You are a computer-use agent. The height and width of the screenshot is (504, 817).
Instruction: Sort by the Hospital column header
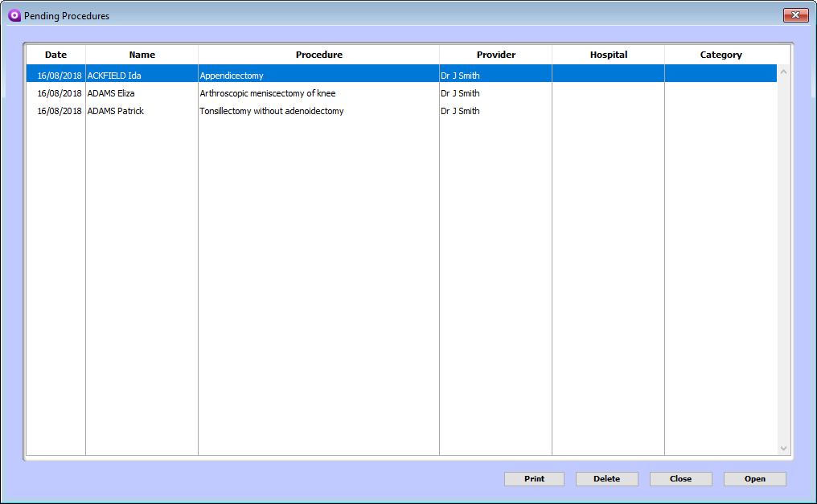pos(608,54)
